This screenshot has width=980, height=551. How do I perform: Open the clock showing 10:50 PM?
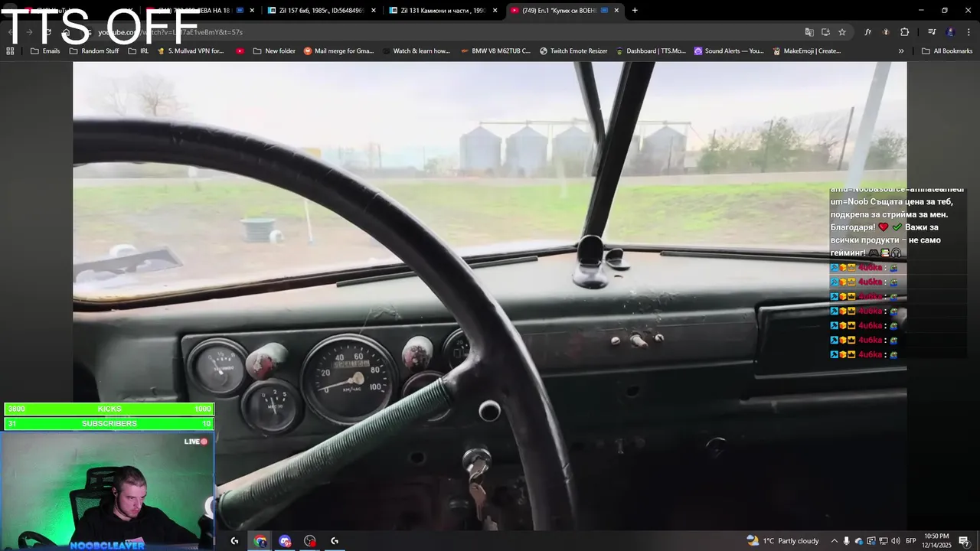936,541
